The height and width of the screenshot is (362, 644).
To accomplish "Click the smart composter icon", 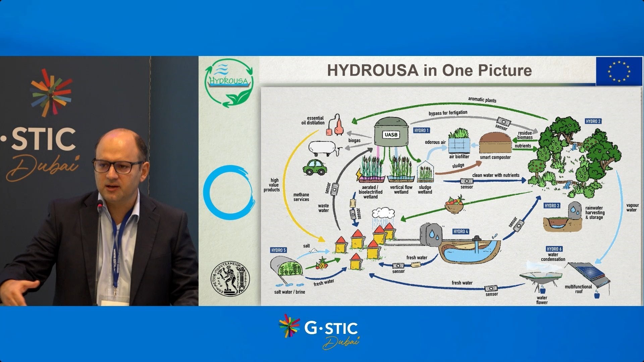I will tap(495, 143).
